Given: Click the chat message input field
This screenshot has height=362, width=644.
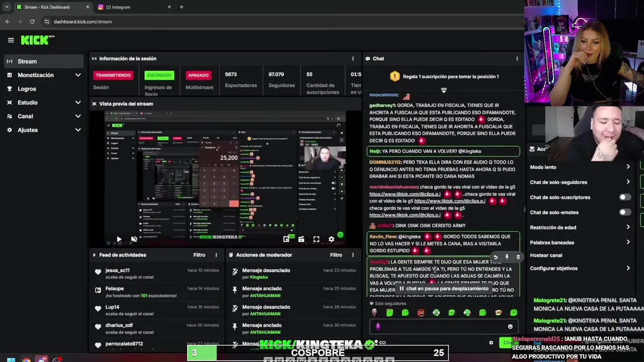Looking at the screenshot, I should [x=443, y=327].
